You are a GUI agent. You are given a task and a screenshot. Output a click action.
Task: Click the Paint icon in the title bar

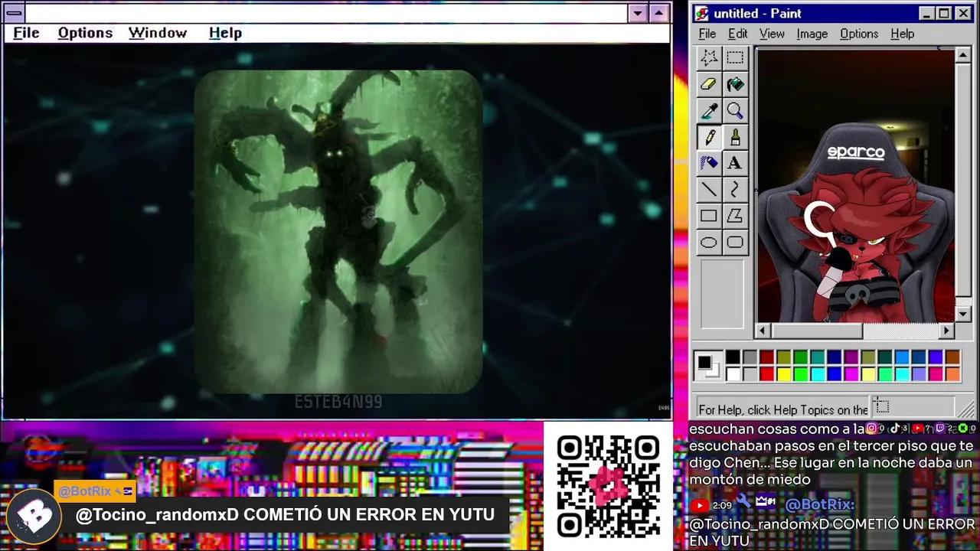(702, 13)
